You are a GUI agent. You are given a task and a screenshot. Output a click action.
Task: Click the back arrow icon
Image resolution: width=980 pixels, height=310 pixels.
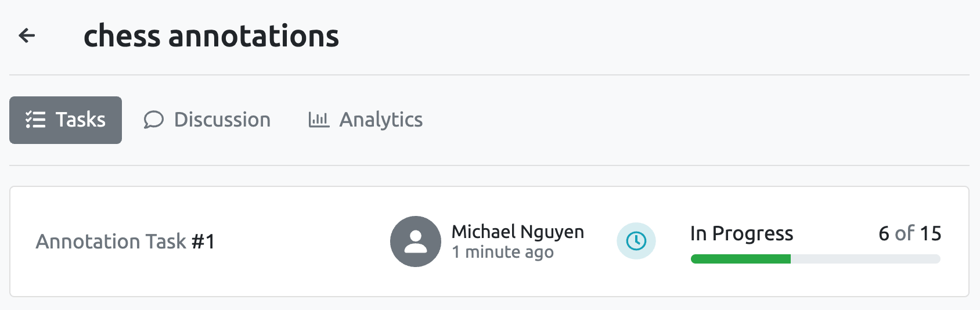pos(27,36)
